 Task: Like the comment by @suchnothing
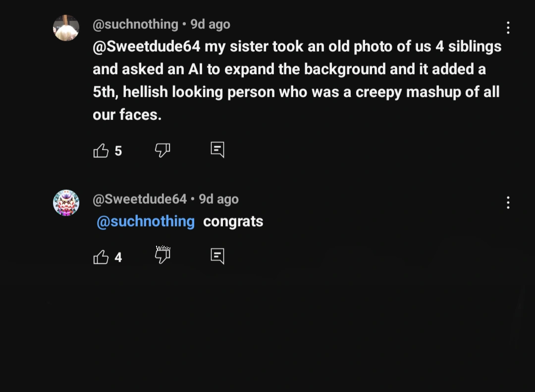point(101,151)
